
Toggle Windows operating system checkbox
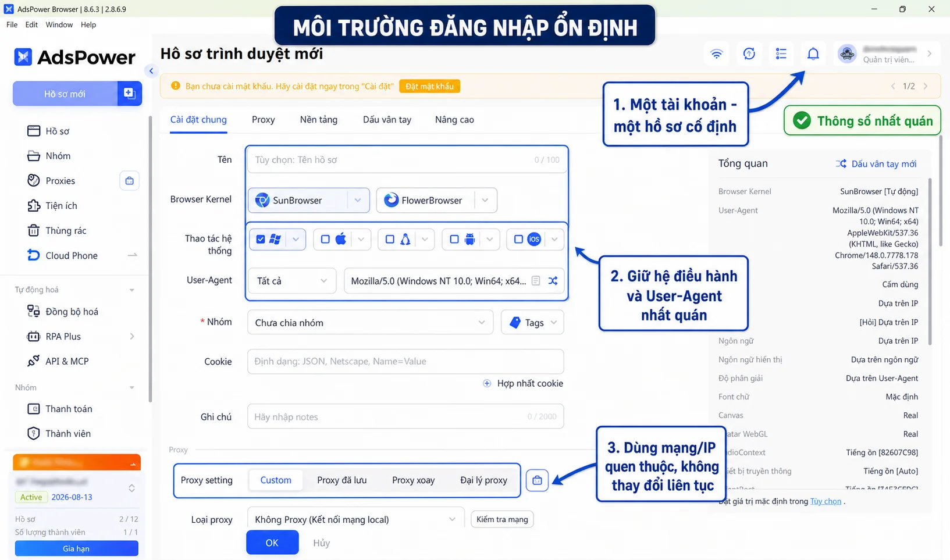(261, 239)
